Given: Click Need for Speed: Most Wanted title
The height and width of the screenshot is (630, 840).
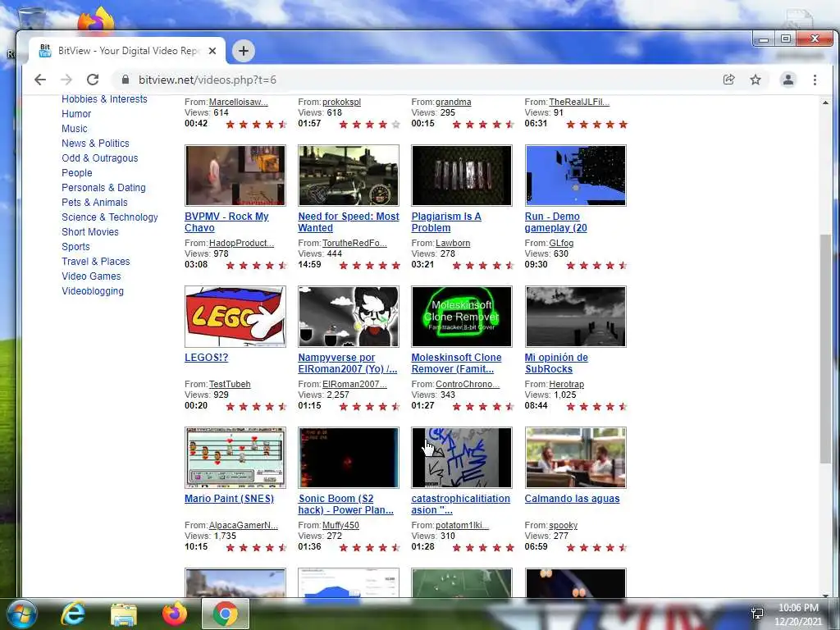Looking at the screenshot, I should [349, 221].
